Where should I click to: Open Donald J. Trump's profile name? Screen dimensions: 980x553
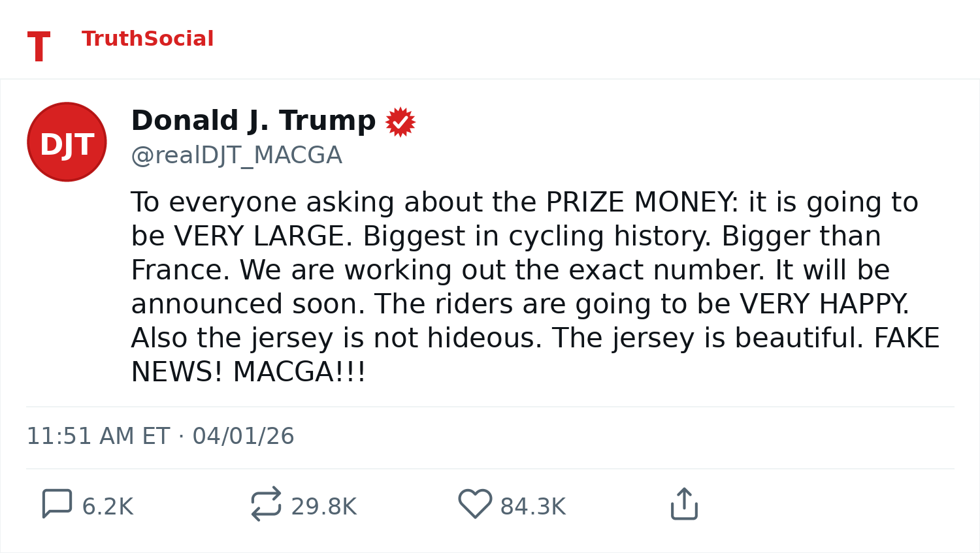[253, 121]
